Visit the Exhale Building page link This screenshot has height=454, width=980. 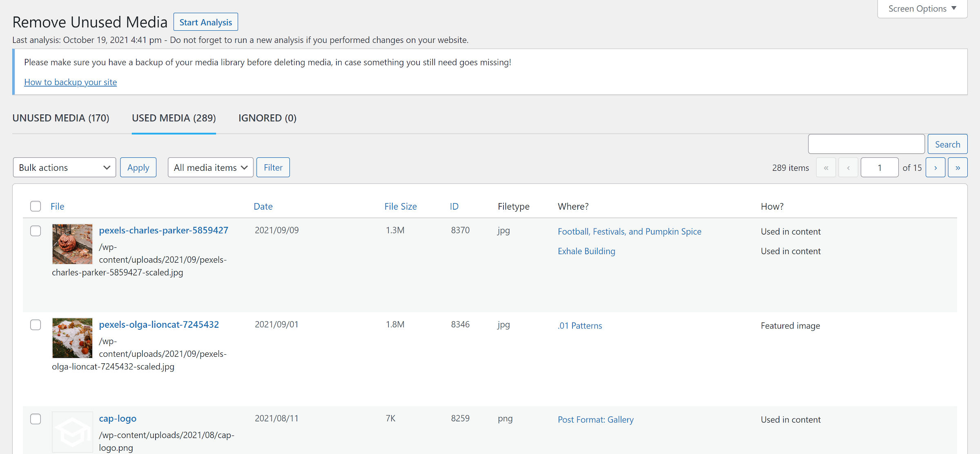coord(586,251)
